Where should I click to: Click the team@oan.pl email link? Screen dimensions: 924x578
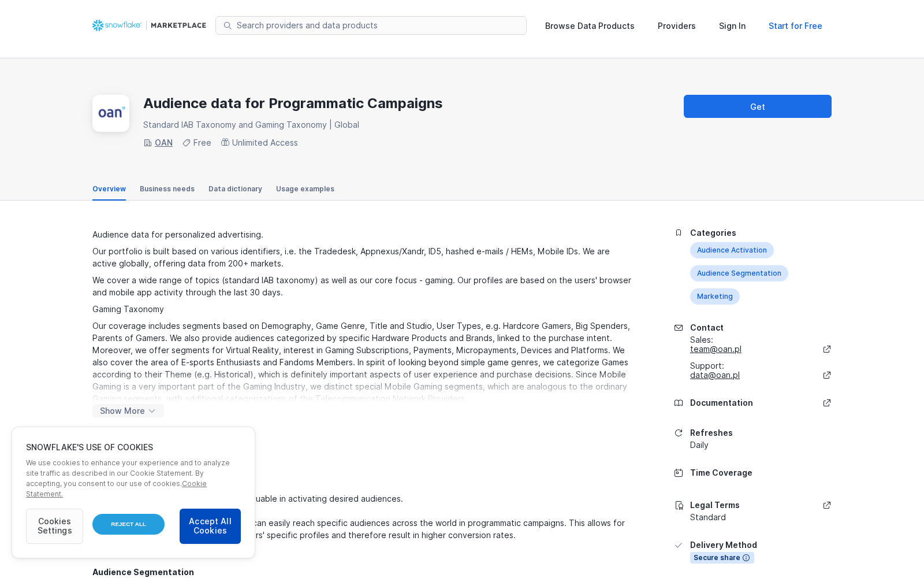point(716,349)
